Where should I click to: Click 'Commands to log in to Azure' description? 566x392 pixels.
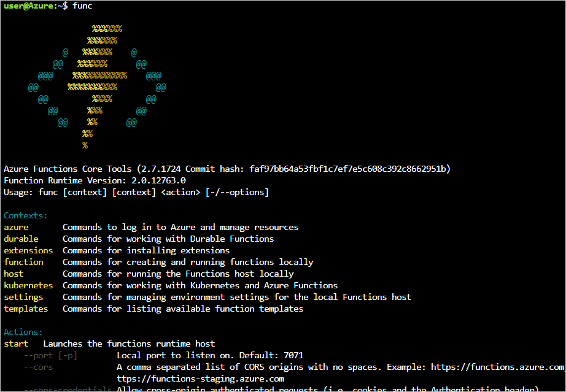pyautogui.click(x=180, y=227)
